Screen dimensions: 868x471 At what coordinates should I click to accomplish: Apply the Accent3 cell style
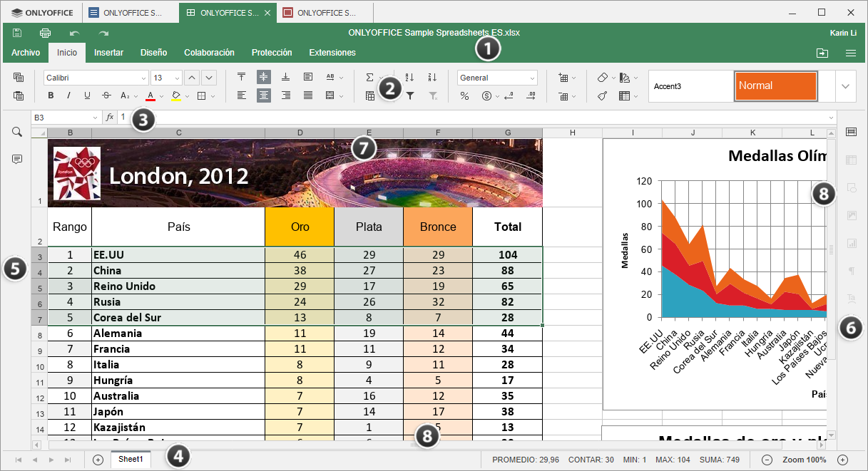[x=690, y=86]
